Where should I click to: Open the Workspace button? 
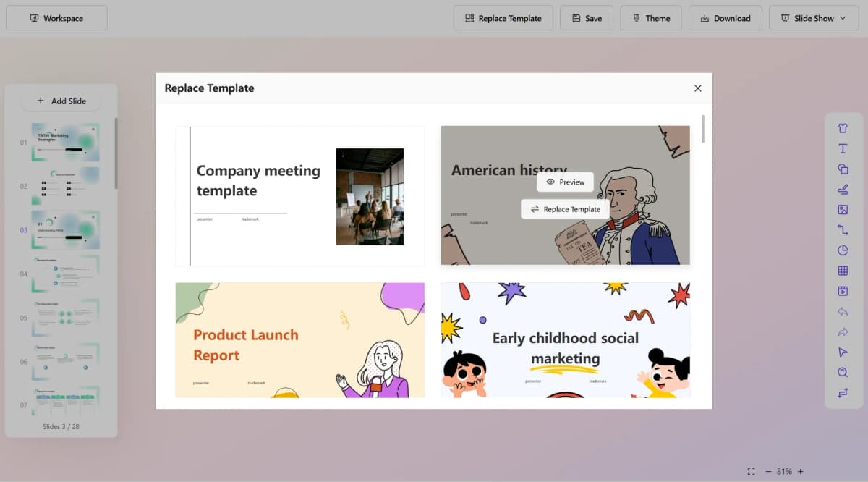56,18
